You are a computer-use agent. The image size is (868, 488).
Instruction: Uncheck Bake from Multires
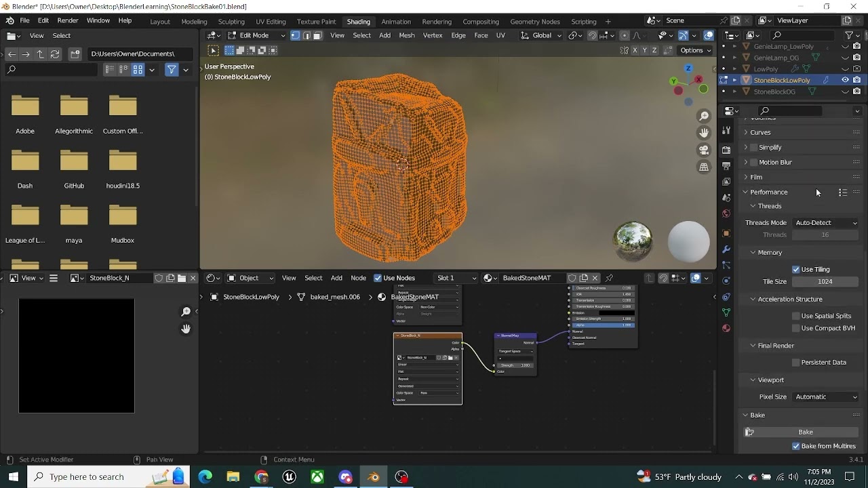click(x=796, y=446)
